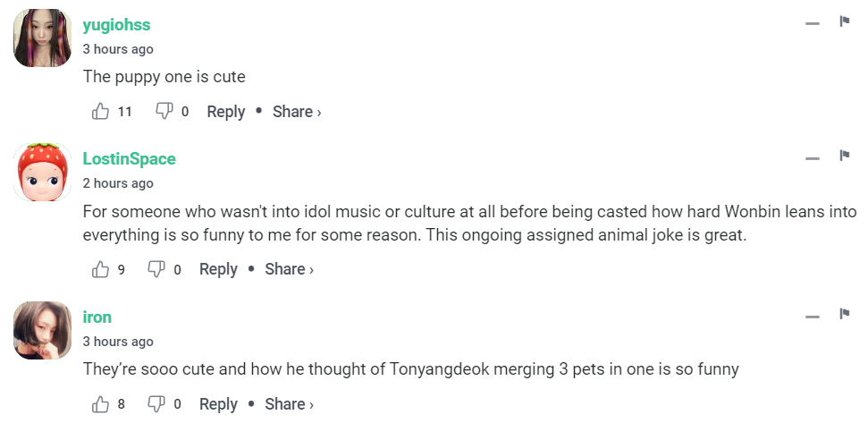The width and height of the screenshot is (868, 423).
Task: Open Share options on yugiohss's comment
Action: click(x=296, y=112)
